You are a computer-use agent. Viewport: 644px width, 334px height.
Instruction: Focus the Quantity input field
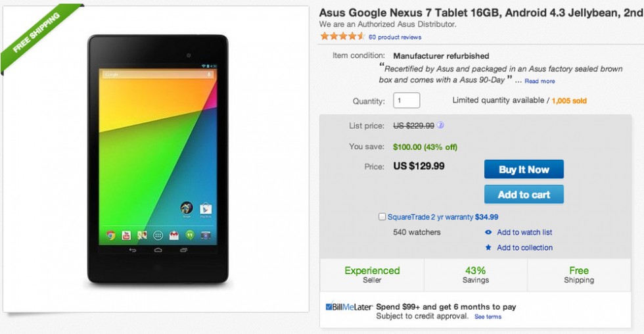pos(406,101)
